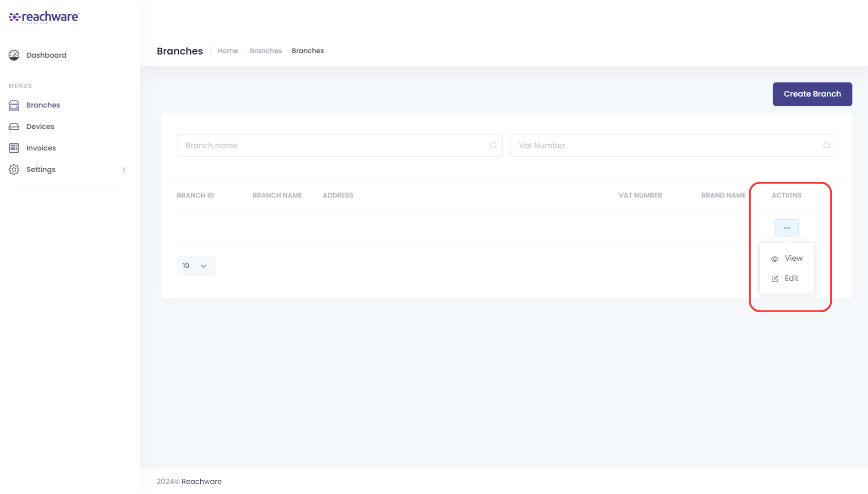Viewport: 868px width, 494px height.
Task: Focus the Vat Number search field
Action: click(673, 145)
